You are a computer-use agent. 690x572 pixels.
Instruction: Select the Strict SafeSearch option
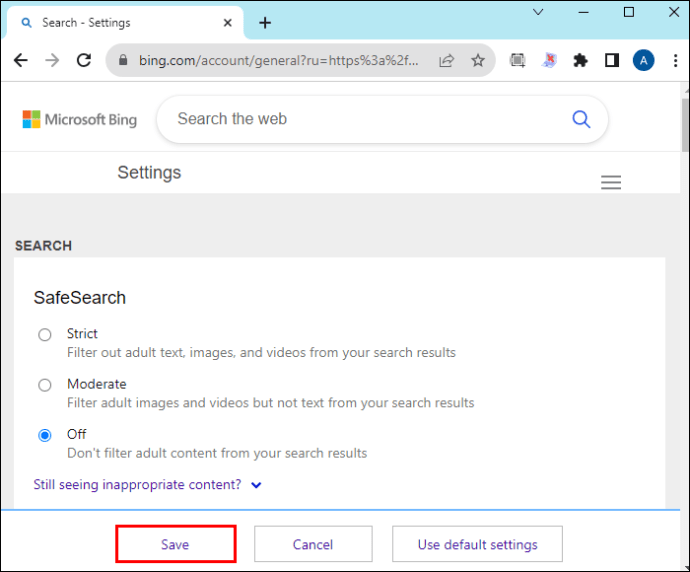[44, 335]
